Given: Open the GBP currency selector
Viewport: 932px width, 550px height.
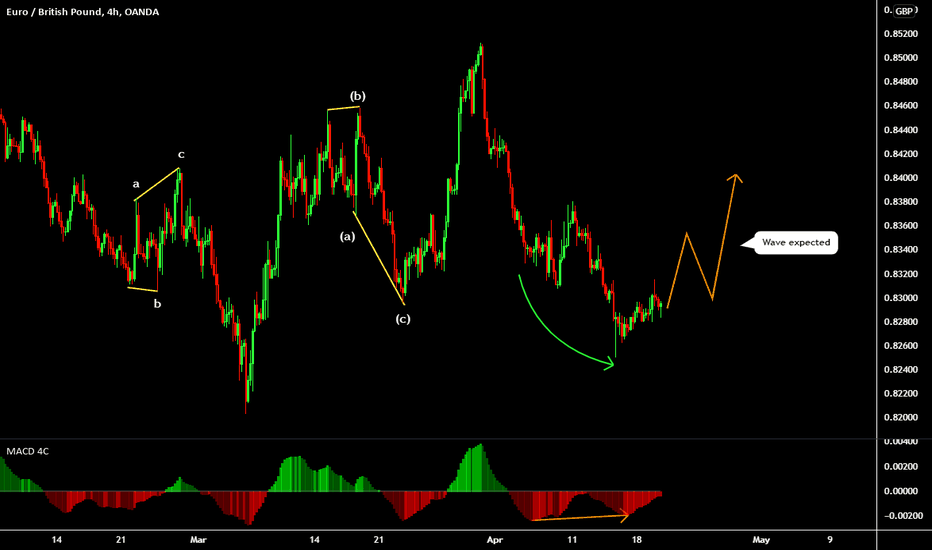Looking at the screenshot, I should pos(904,11).
